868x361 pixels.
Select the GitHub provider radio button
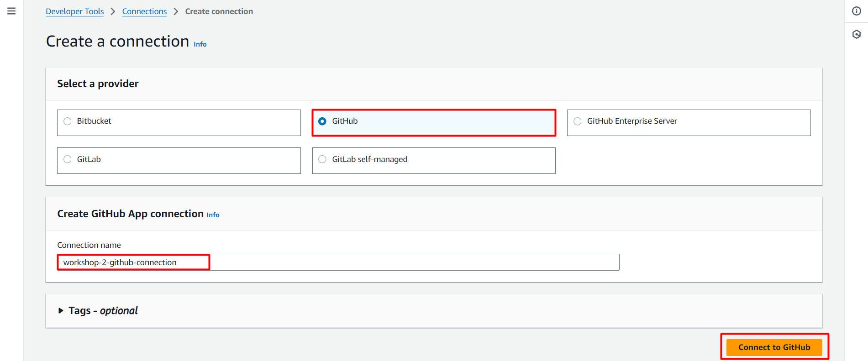(x=322, y=121)
